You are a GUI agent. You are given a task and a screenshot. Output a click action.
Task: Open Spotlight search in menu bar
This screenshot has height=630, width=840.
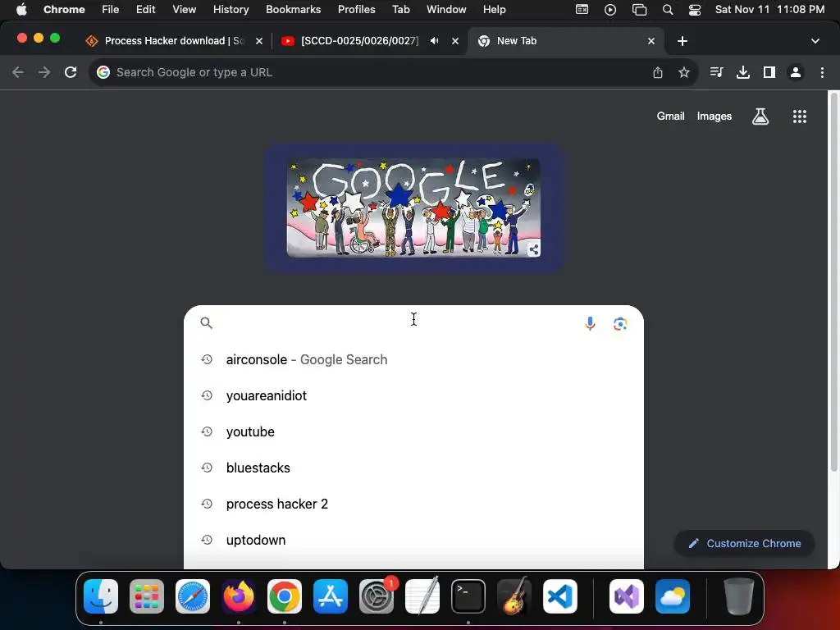tap(668, 10)
